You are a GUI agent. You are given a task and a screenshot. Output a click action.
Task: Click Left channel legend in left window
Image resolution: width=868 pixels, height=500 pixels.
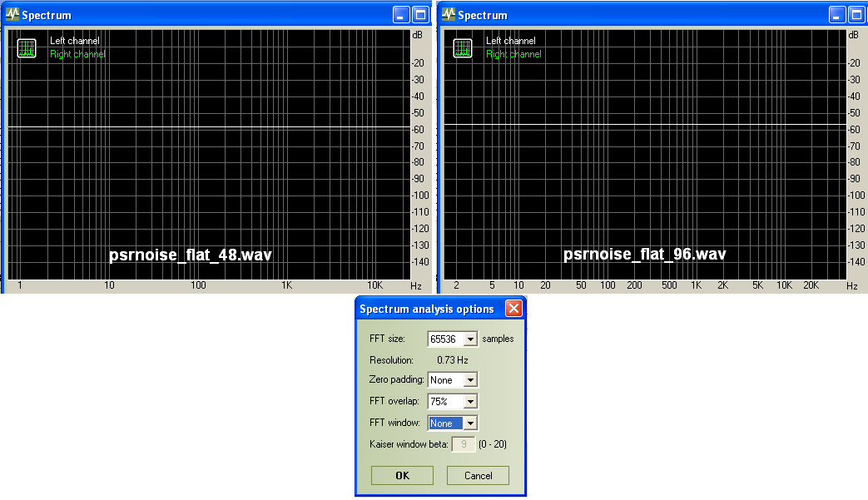75,41
